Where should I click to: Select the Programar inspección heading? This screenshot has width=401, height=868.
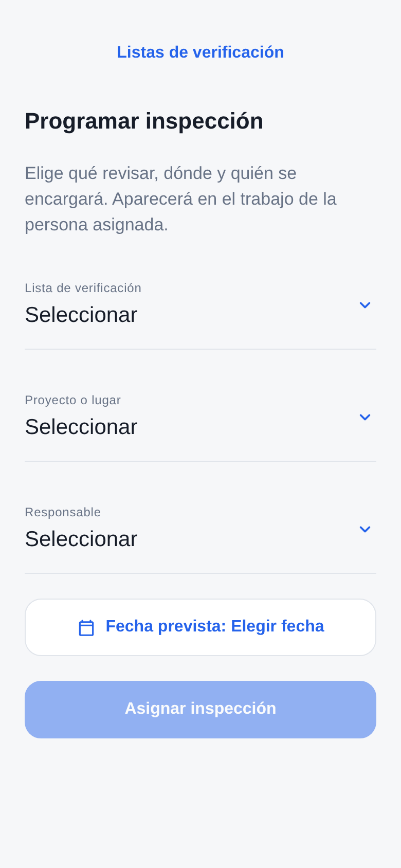coord(144,121)
